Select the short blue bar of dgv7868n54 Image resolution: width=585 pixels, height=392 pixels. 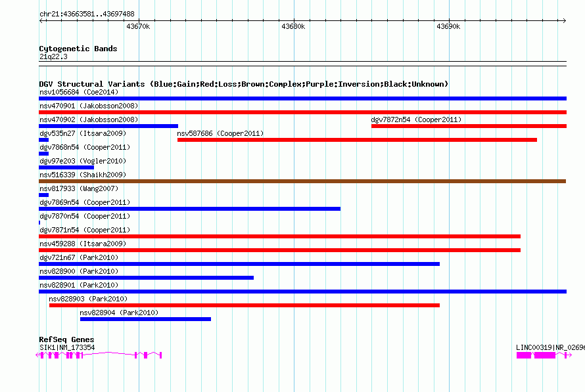43,154
